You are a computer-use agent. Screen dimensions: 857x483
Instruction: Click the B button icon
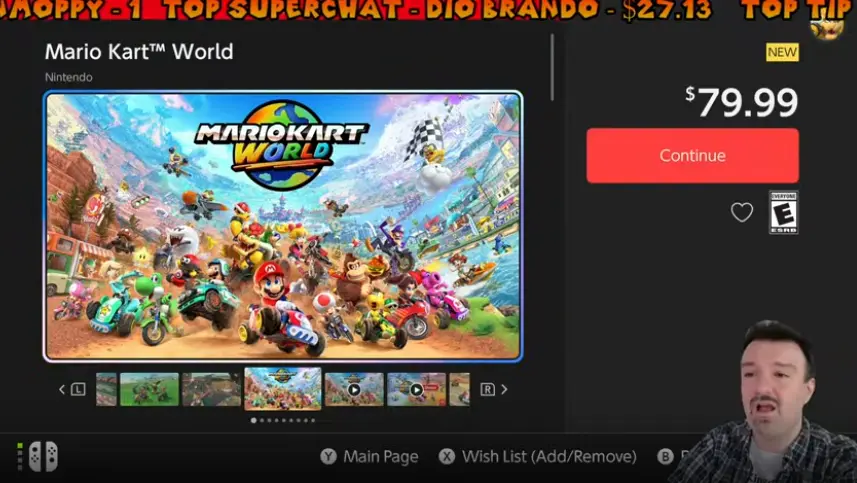click(665, 456)
